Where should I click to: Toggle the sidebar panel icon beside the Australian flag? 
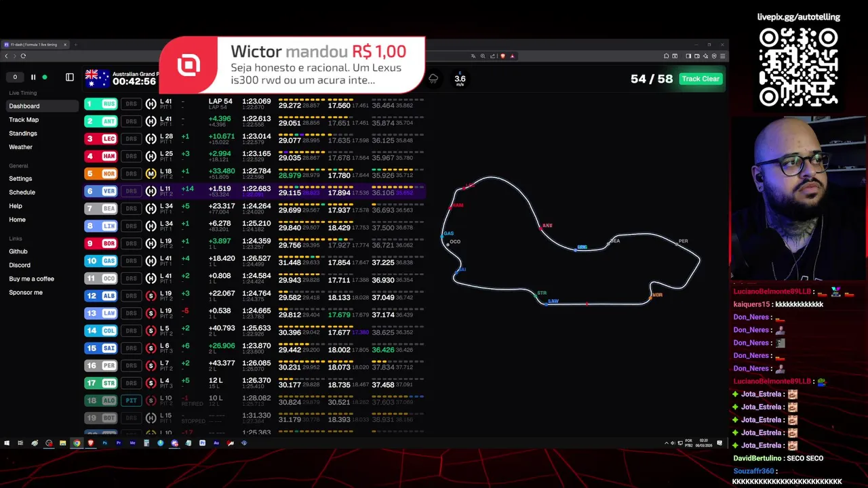[x=69, y=77]
